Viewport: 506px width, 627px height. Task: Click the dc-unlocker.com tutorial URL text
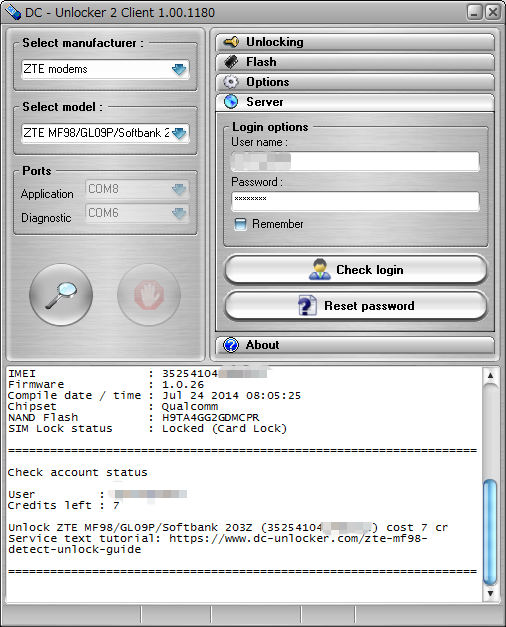pos(218,544)
